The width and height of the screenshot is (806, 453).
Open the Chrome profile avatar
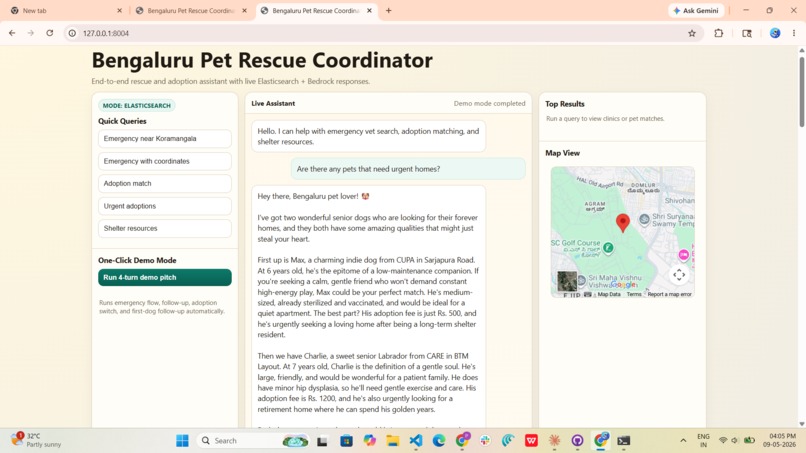point(775,33)
